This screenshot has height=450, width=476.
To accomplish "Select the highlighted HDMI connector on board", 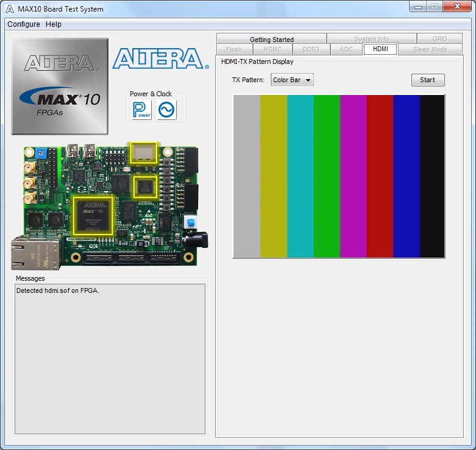I will [x=144, y=152].
